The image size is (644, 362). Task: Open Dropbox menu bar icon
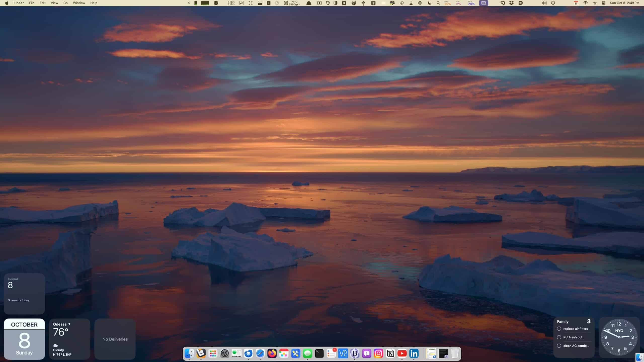[511, 3]
